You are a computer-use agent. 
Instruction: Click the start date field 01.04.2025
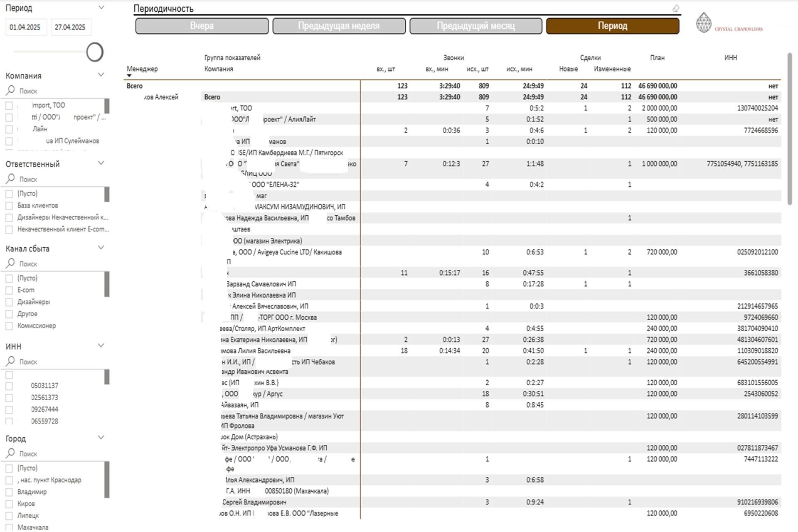25,27
